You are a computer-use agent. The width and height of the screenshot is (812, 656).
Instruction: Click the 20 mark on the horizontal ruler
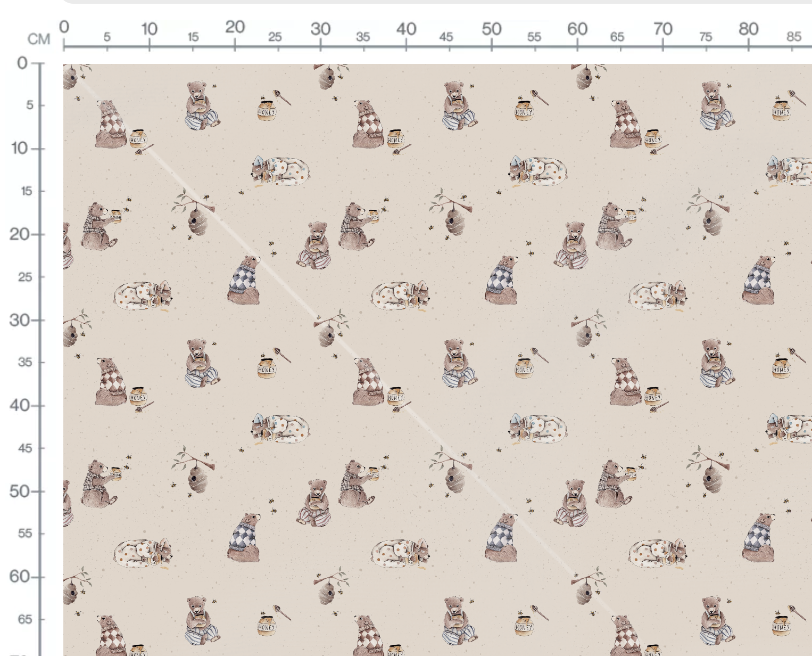235,27
